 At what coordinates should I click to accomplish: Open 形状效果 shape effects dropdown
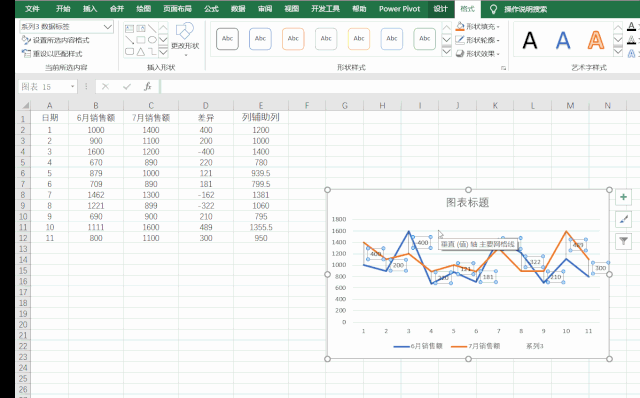point(478,53)
